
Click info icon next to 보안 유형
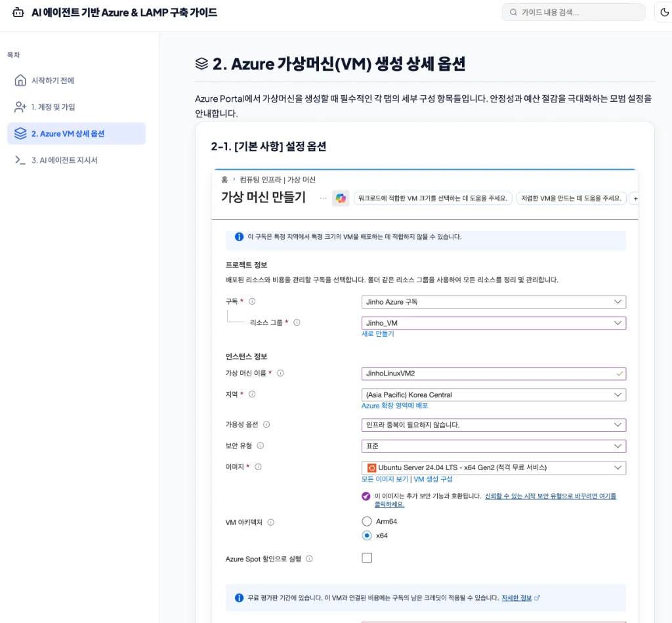tap(260, 446)
